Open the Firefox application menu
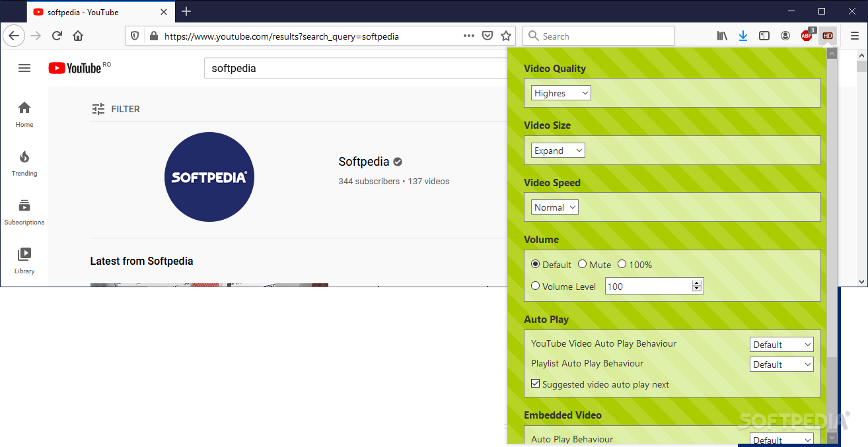The width and height of the screenshot is (868, 447). pyautogui.click(x=855, y=36)
